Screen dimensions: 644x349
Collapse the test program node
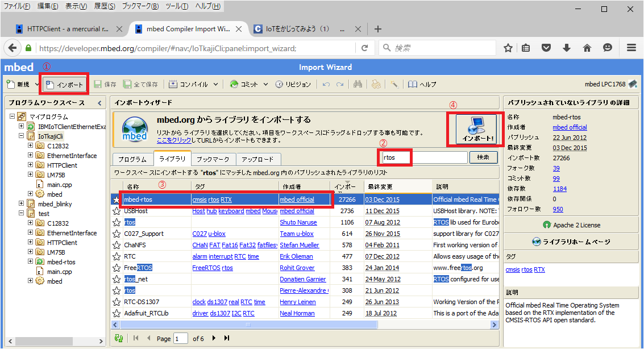point(21,213)
